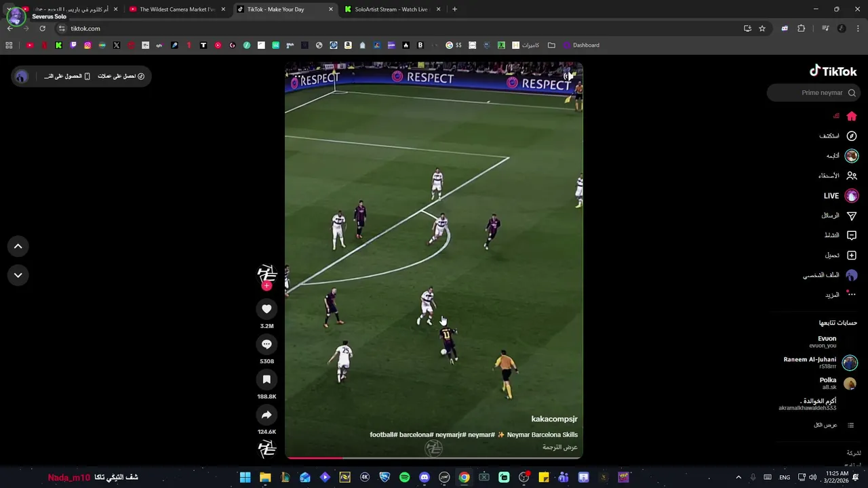Bookmark this page with the star icon
This screenshot has height=488, width=868.
[762, 28]
